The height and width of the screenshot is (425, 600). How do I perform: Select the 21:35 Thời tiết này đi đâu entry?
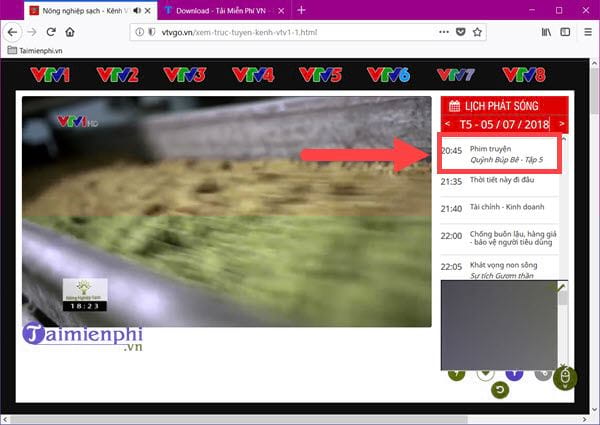click(499, 181)
